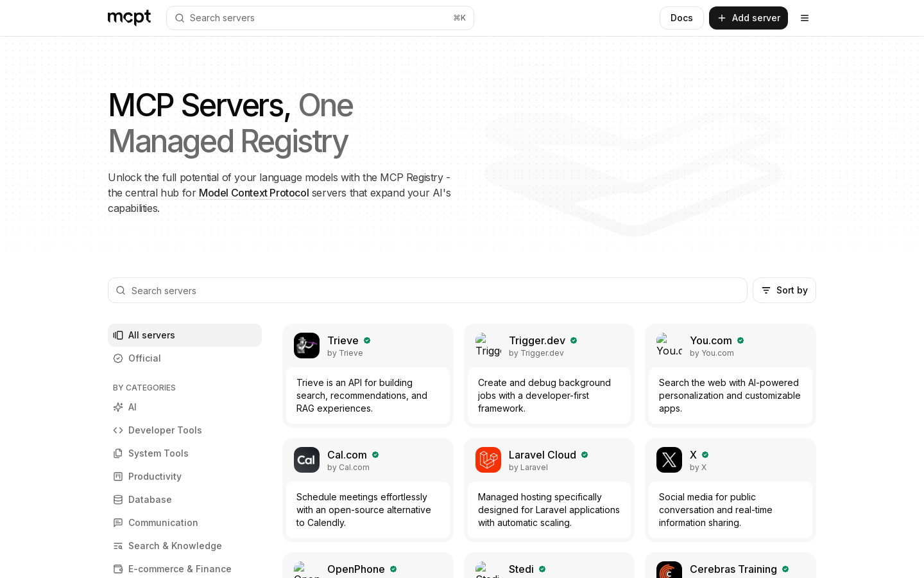
Task: Click Developer Tools code brackets icon
Action: [118, 430]
